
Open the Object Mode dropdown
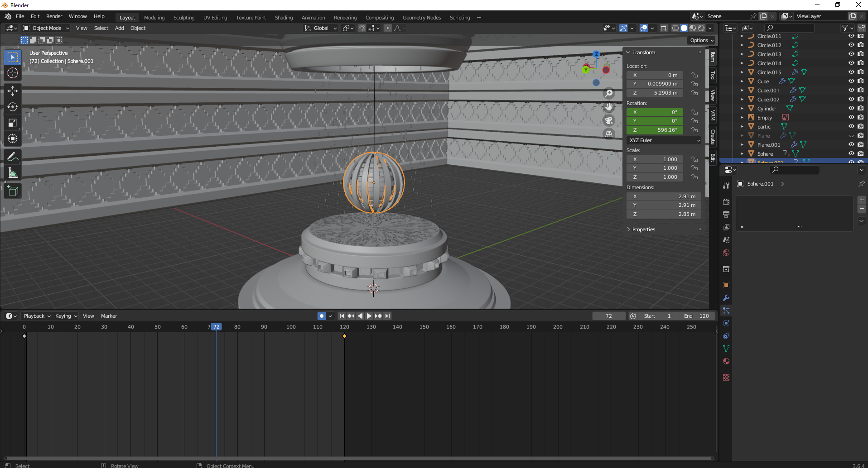pos(46,28)
